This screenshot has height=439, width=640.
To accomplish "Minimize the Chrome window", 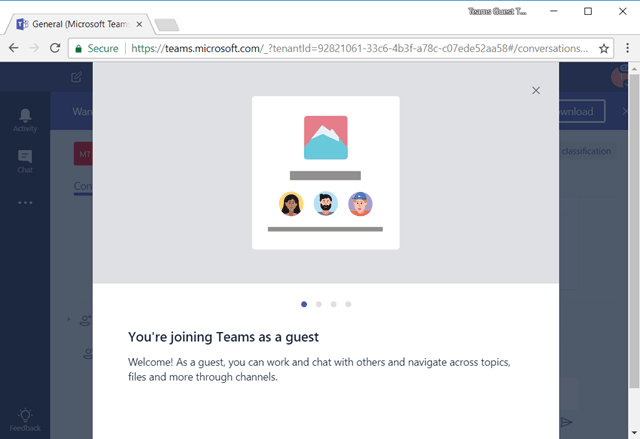I will click(x=553, y=11).
